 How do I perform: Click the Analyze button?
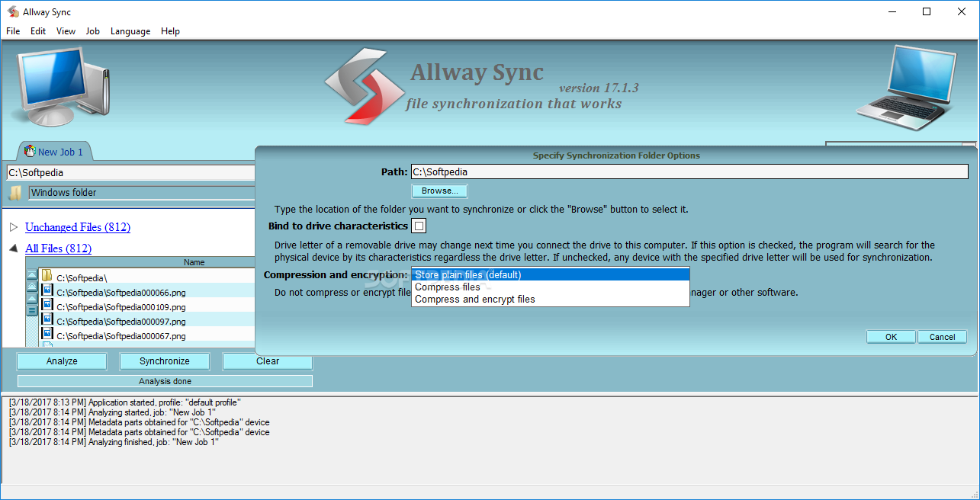pos(62,361)
